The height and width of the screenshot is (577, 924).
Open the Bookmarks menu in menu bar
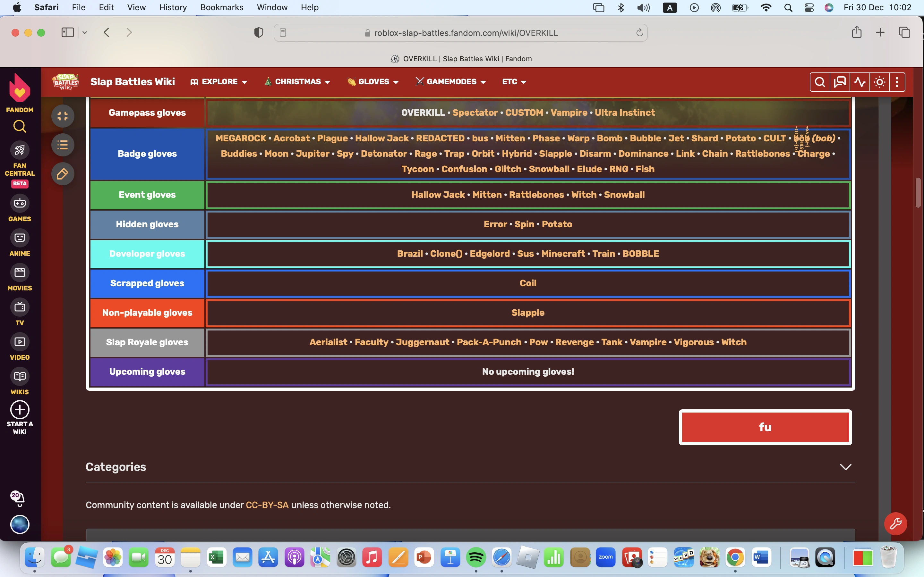pos(221,7)
